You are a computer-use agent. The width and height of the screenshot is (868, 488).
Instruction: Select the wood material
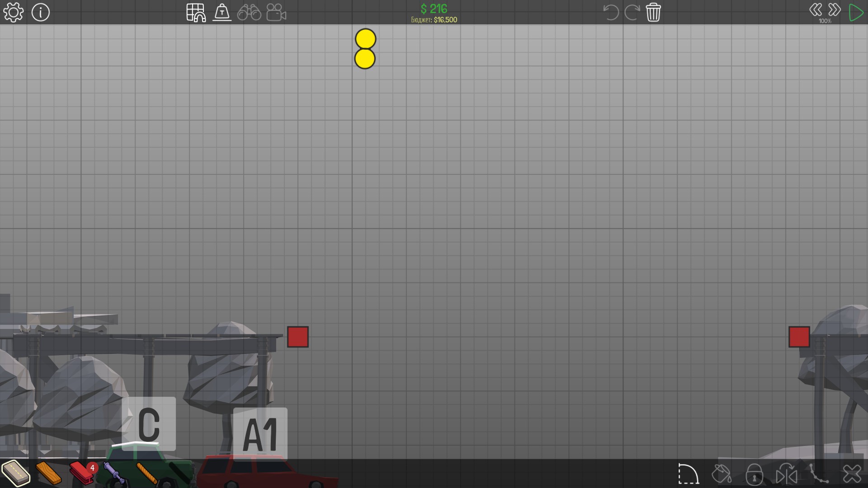[x=48, y=473]
